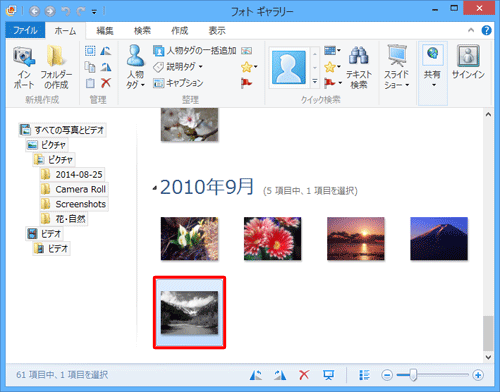Image resolution: width=500 pixels, height=392 pixels.
Task: Expand the quick find gallery more arrow
Action: [x=315, y=81]
